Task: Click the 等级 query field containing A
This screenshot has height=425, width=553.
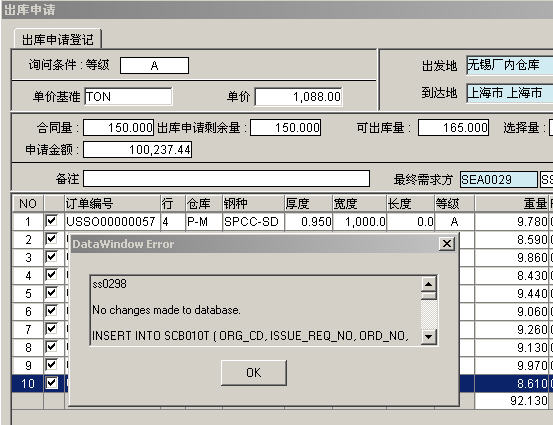Action: (x=154, y=66)
